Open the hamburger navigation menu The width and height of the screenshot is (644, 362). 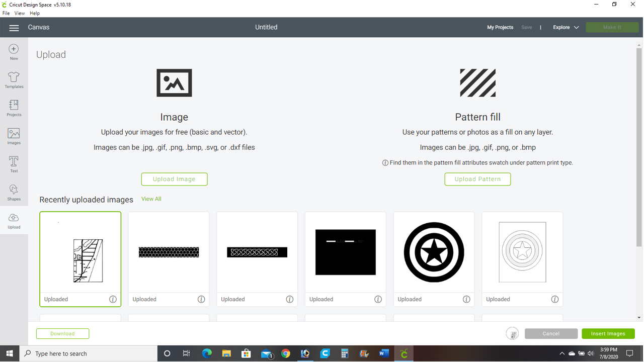pyautogui.click(x=14, y=28)
